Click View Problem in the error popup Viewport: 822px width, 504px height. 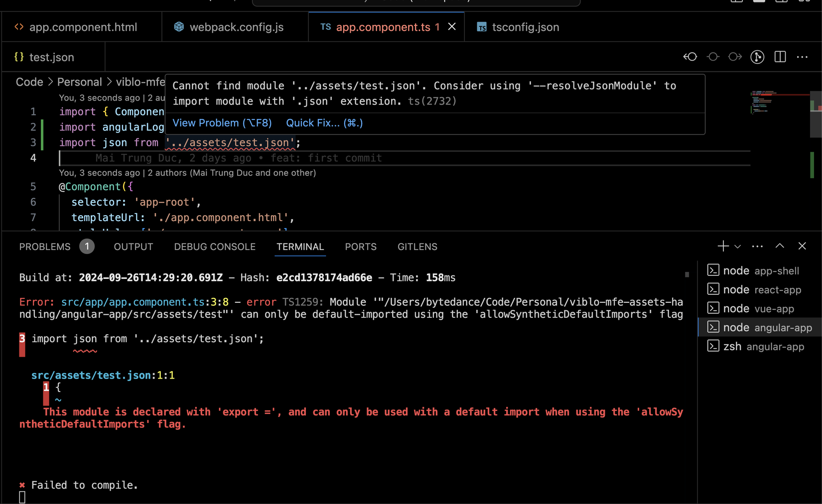click(x=222, y=123)
